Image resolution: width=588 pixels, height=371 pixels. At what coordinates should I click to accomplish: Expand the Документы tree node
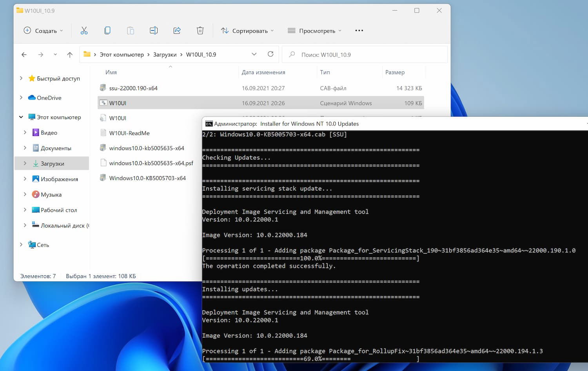(x=25, y=148)
